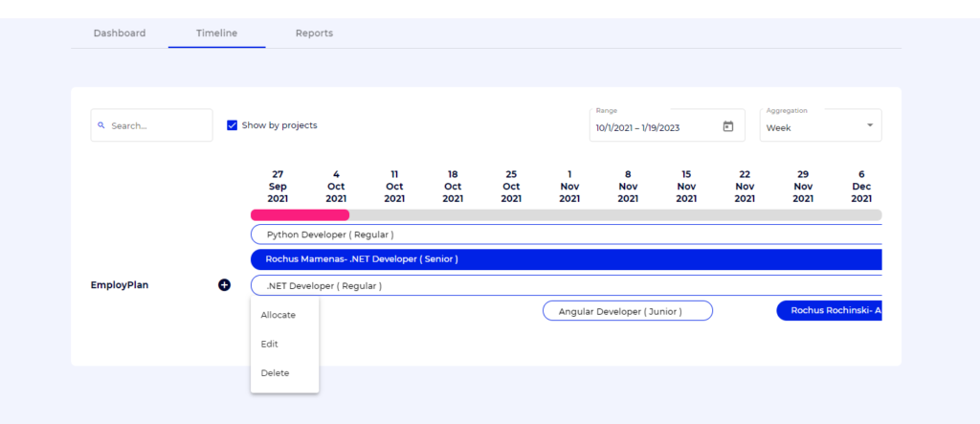
Task: Focus the Search input field
Action: tap(152, 125)
